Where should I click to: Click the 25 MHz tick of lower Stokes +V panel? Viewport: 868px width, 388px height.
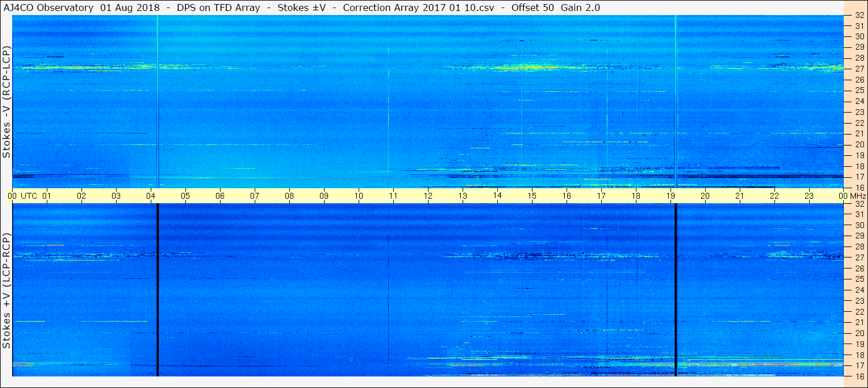[x=859, y=279]
